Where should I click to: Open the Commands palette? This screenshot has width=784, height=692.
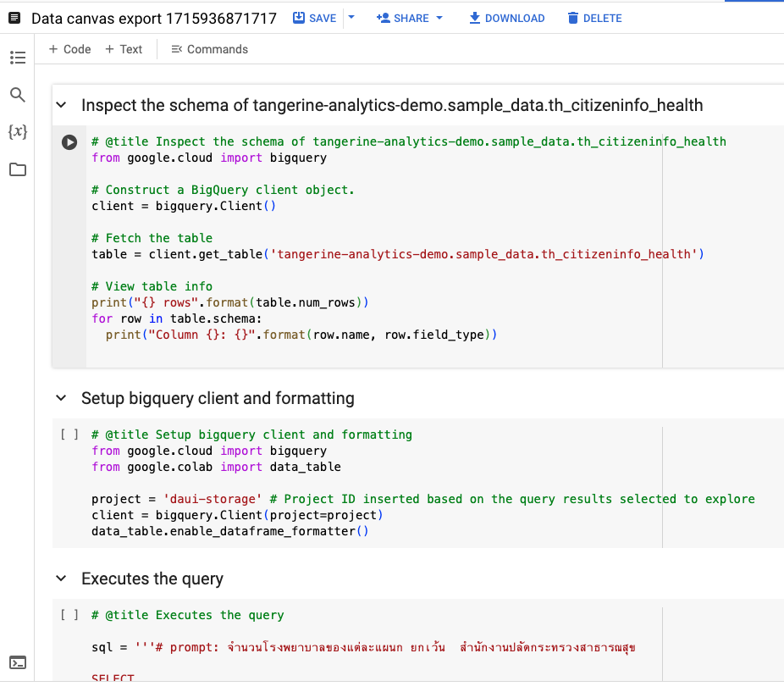tap(209, 49)
